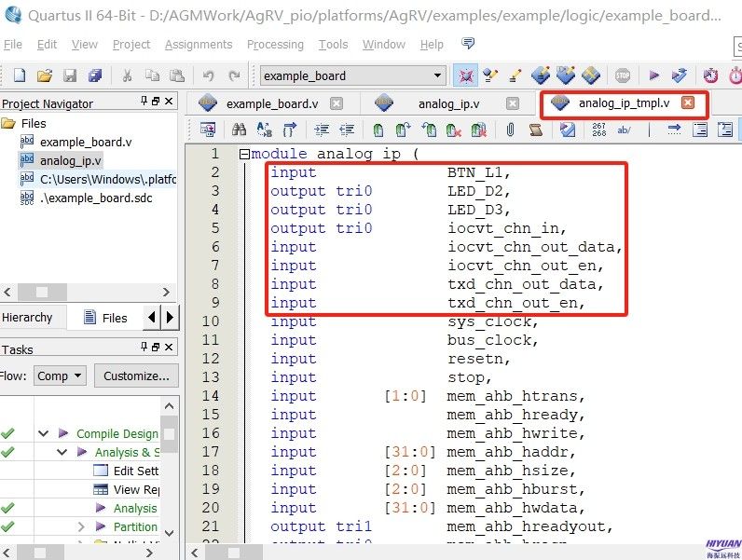Close the example_board.v tab
This screenshot has height=560, width=742.
pyautogui.click(x=336, y=103)
